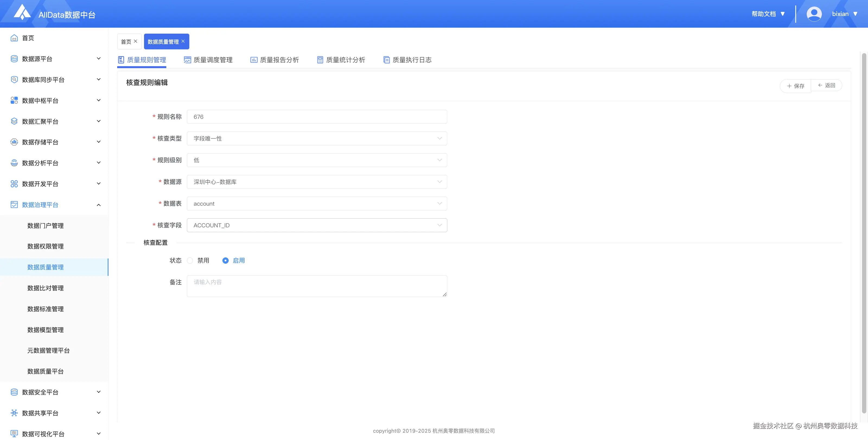Click the 数据库同步平台 sidebar icon
868x440 pixels.
click(14, 80)
